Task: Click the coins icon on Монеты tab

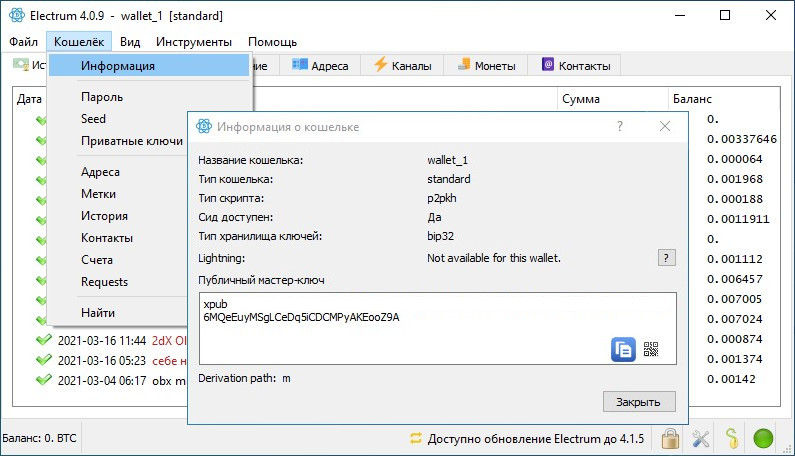Action: (x=464, y=64)
